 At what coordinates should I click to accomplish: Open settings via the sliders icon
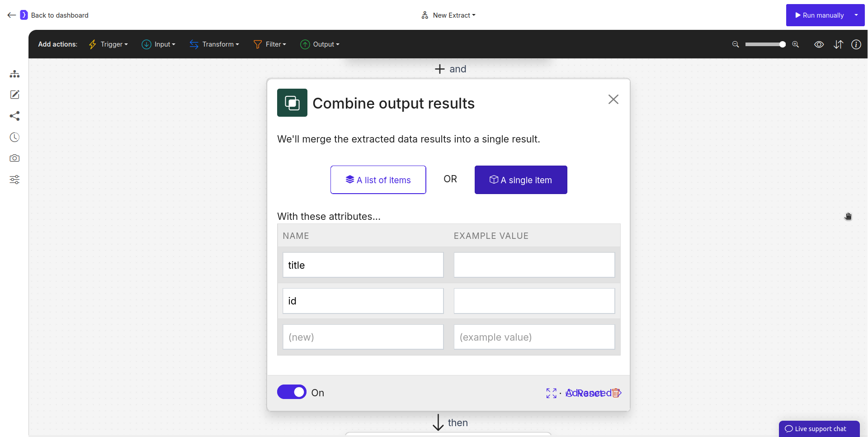14,180
